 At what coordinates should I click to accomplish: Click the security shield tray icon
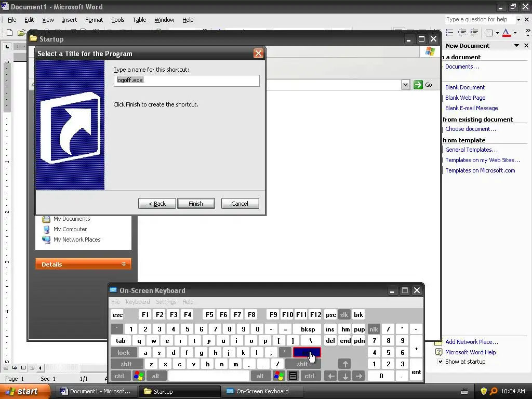coord(484,391)
